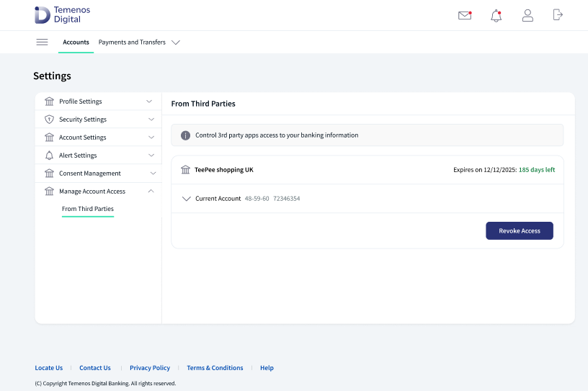The height and width of the screenshot is (391, 588).
Task: Click the From Third Parties heading
Action: [x=203, y=104]
